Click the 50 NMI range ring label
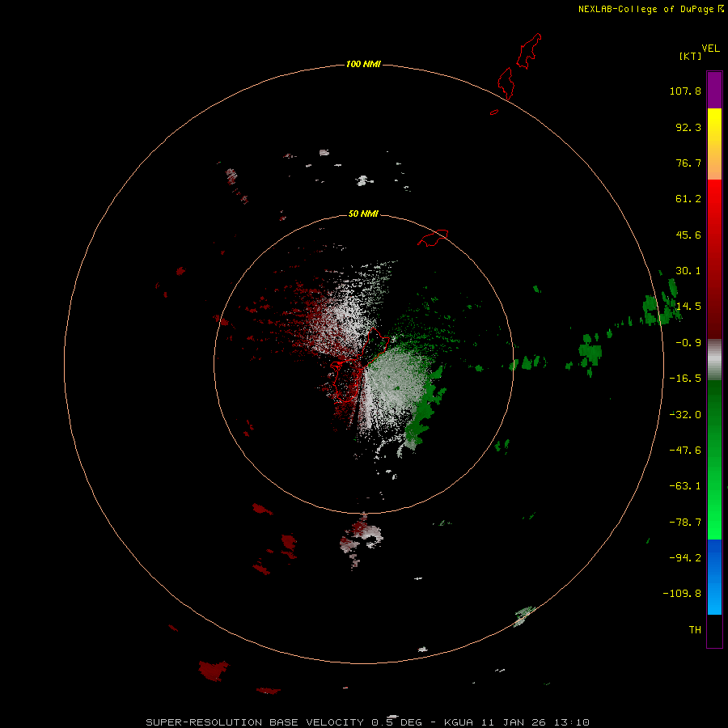This screenshot has width=728, height=728. (363, 214)
